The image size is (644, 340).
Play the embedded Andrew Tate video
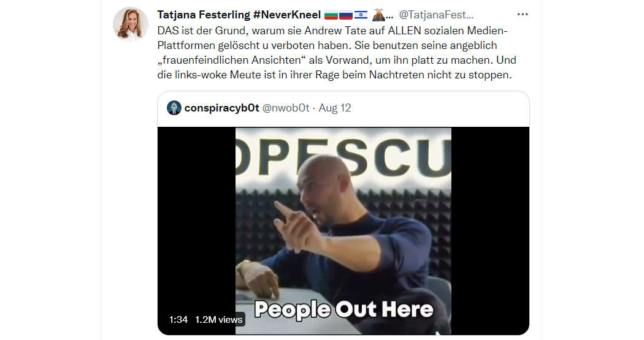[343, 231]
